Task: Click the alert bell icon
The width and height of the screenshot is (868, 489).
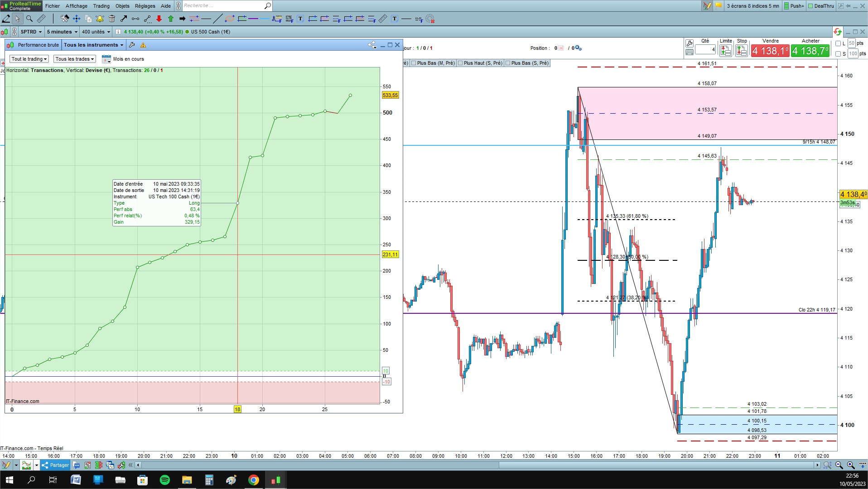Action: point(100,19)
